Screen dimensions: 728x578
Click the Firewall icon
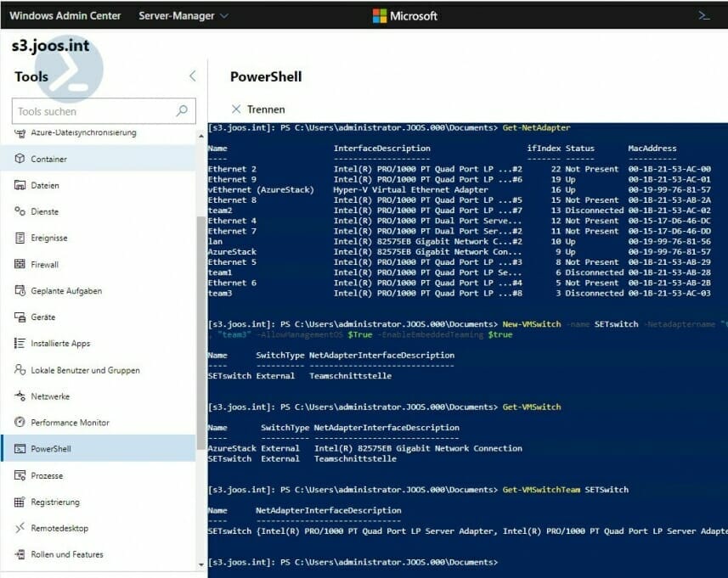point(20,265)
